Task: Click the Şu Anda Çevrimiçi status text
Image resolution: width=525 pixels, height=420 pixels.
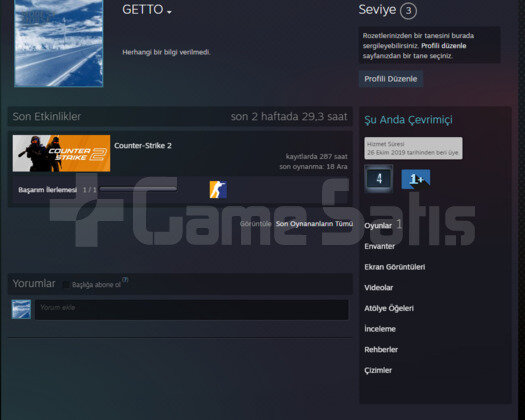Action: coord(408,120)
